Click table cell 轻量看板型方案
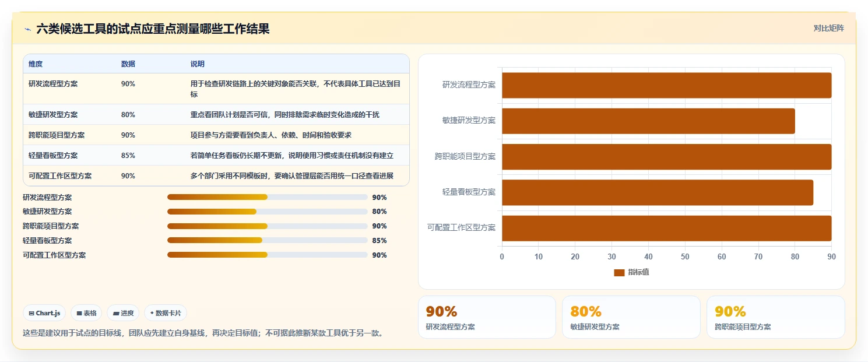This screenshot has height=362, width=868. [53, 156]
